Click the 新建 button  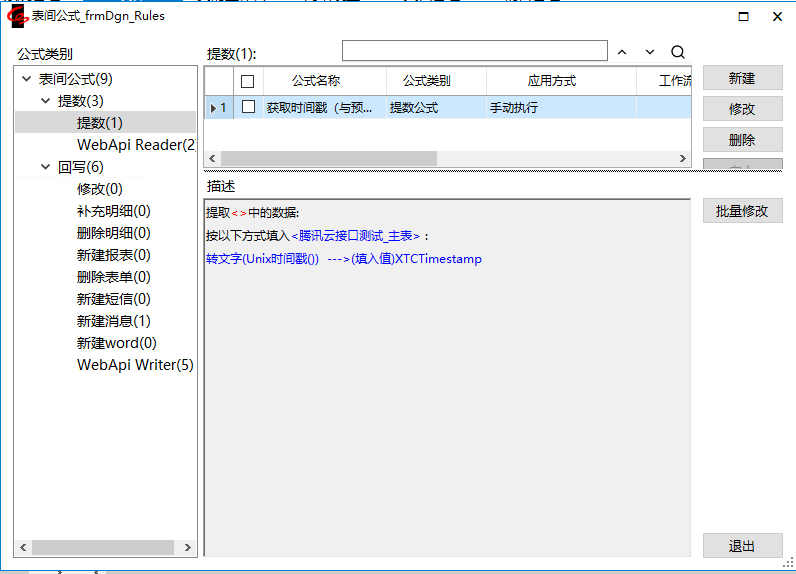click(742, 79)
